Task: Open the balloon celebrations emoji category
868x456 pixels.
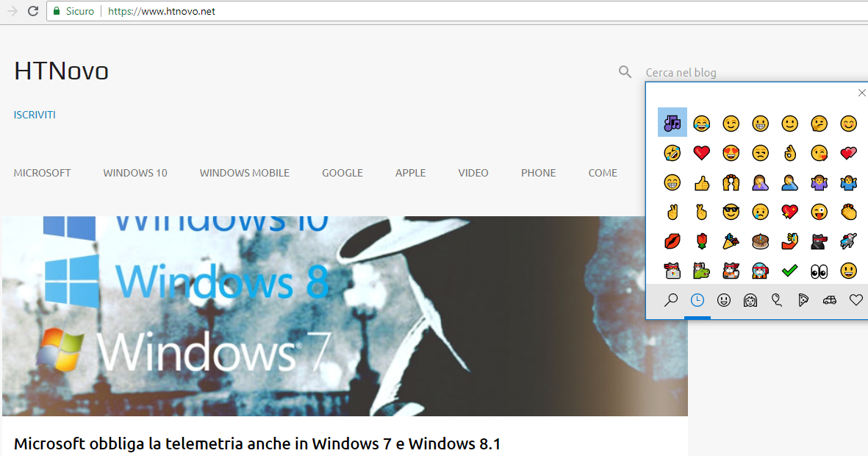Action: click(777, 300)
